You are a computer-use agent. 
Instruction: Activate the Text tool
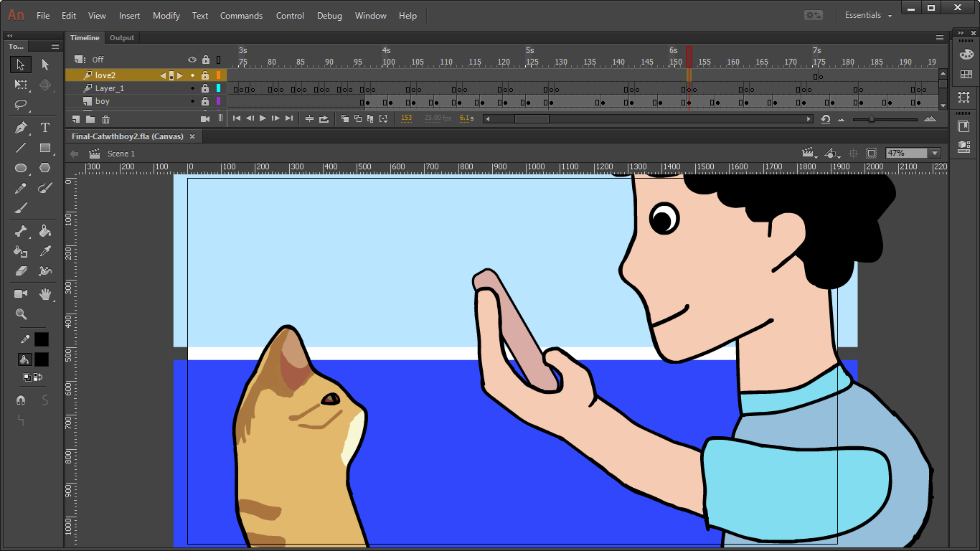click(x=45, y=128)
